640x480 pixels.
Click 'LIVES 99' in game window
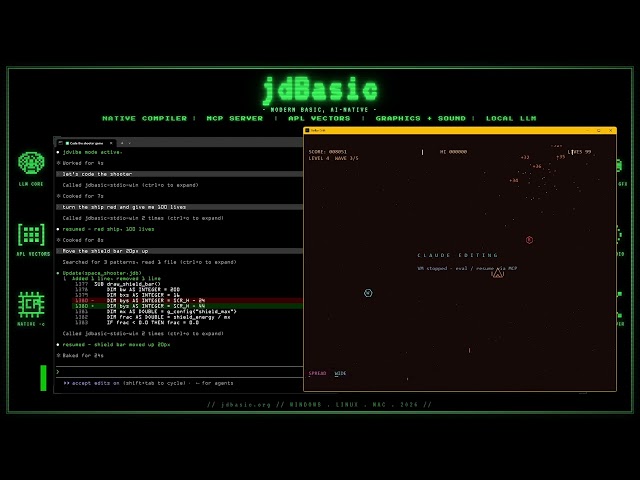579,152
